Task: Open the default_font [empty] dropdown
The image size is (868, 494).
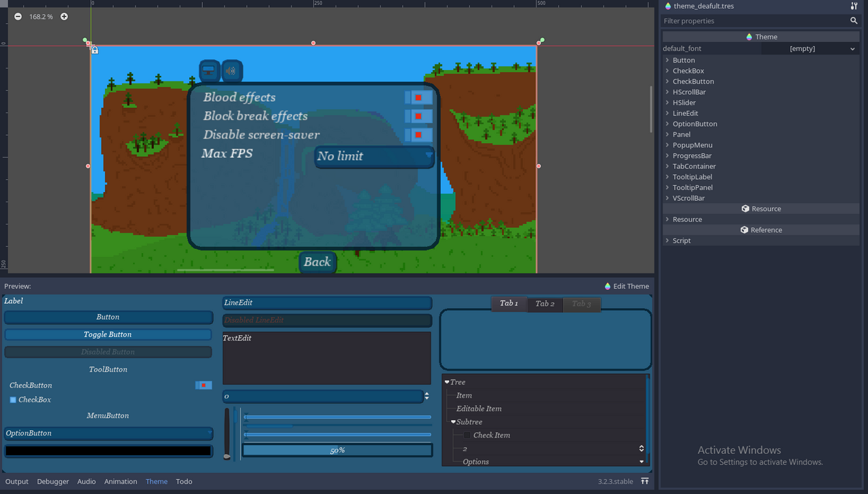Action: 810,49
